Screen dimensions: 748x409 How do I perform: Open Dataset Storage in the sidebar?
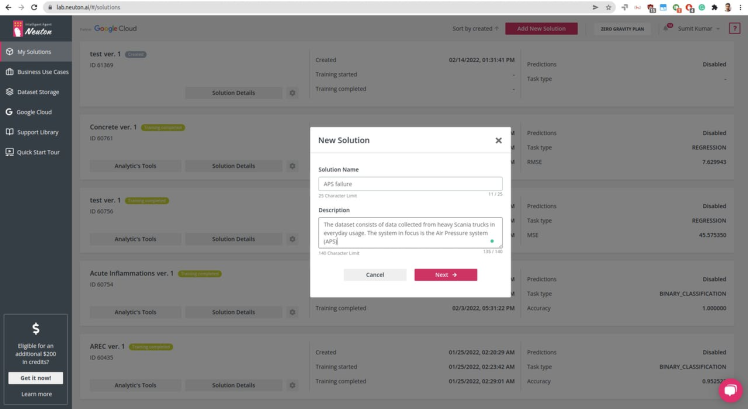36,92
